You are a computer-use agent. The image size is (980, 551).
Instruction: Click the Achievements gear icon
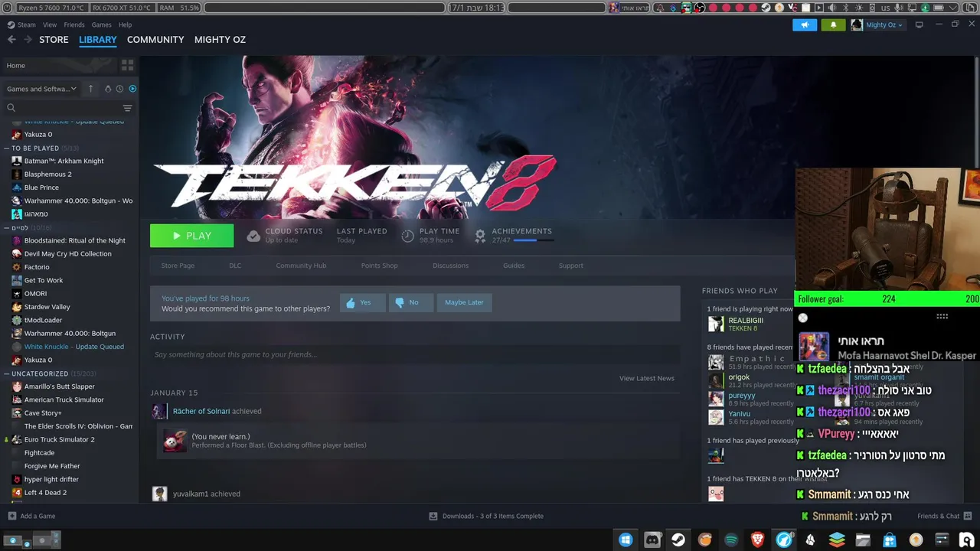[x=480, y=236]
